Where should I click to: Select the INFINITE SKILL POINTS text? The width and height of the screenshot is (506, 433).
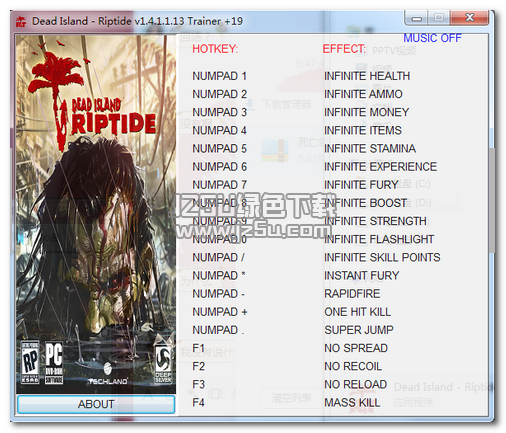382,257
